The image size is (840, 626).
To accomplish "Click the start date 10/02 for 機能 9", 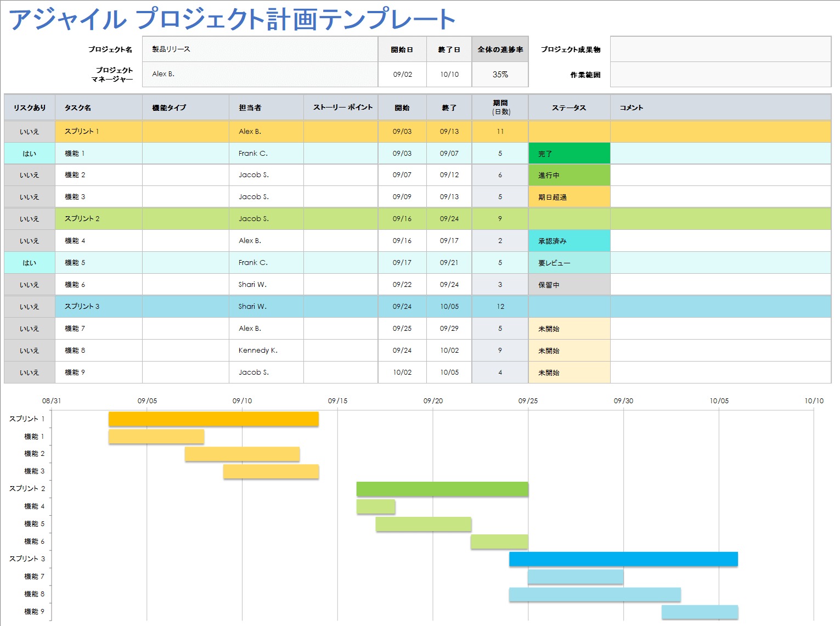I will 402,373.
